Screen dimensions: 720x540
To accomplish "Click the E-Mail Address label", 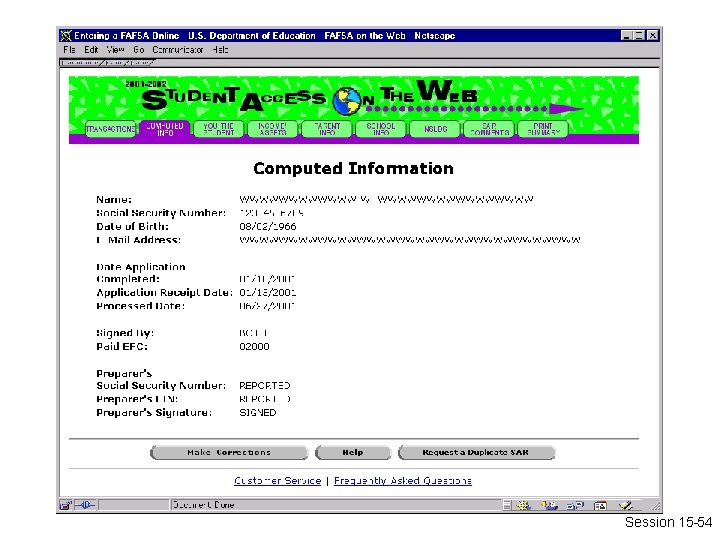I will [138, 240].
